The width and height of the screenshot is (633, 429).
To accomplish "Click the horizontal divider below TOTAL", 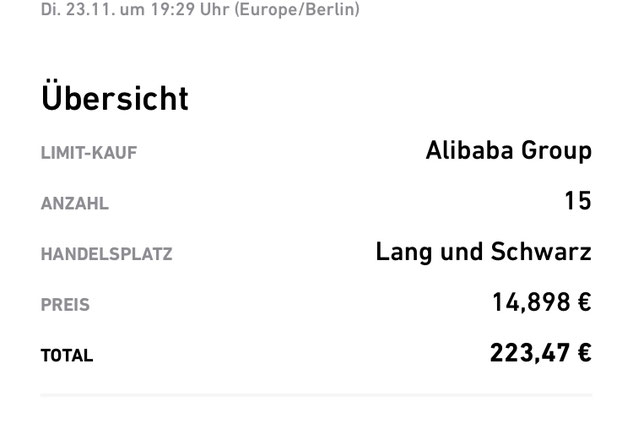I will pos(316,395).
